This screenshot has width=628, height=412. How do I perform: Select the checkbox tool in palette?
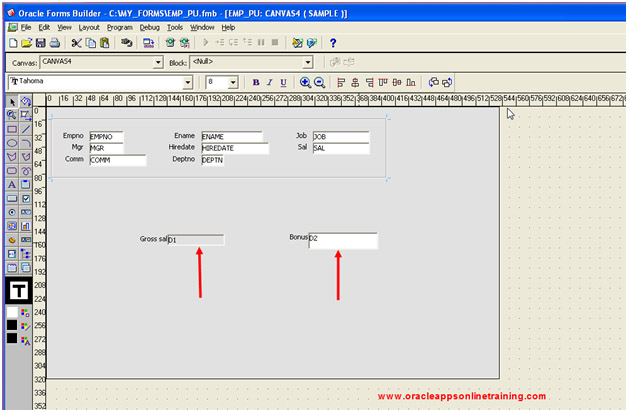[26, 198]
